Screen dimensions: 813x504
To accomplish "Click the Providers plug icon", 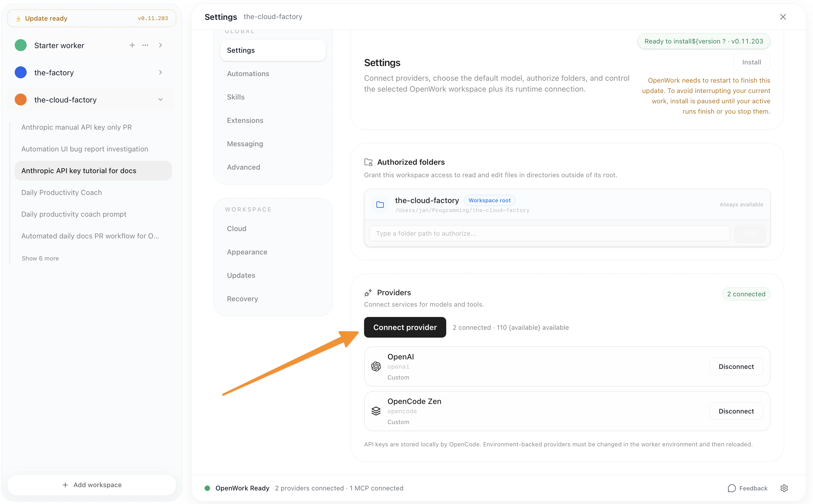I will [x=368, y=292].
